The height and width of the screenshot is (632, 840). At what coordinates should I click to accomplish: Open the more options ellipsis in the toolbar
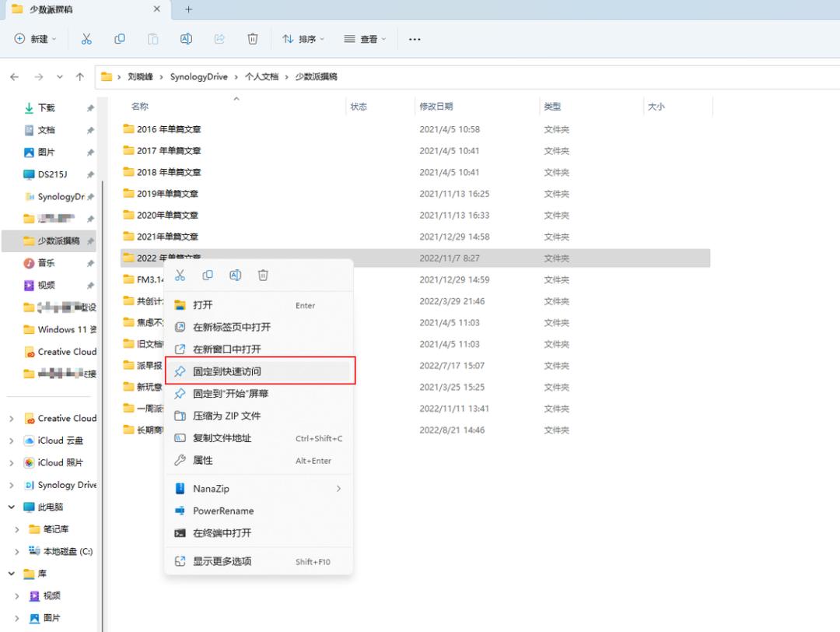414,39
